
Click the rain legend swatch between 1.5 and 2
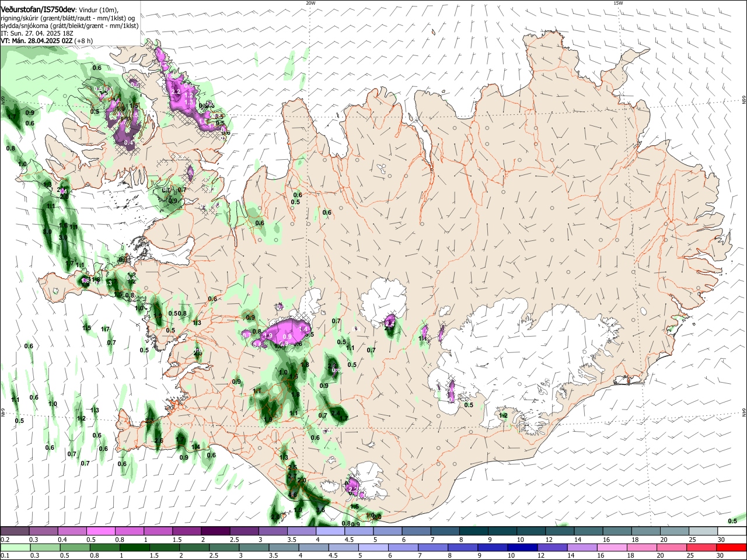(164, 547)
